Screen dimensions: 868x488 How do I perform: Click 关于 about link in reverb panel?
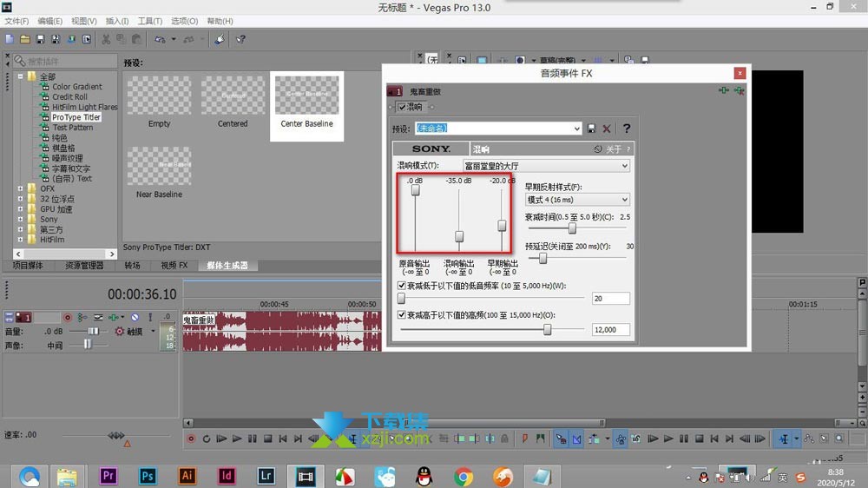(x=614, y=149)
